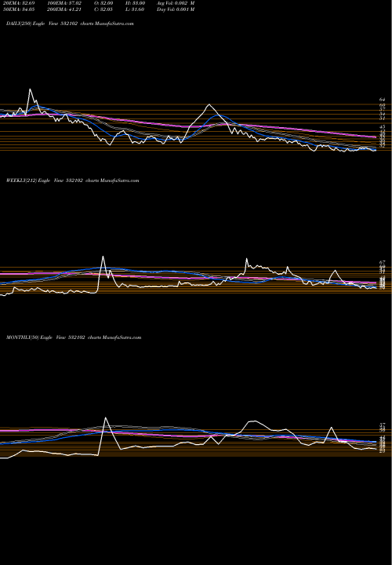Screen dimensions: 392x565
Task: Click the 100EMA value text
Action: click(x=64, y=3)
